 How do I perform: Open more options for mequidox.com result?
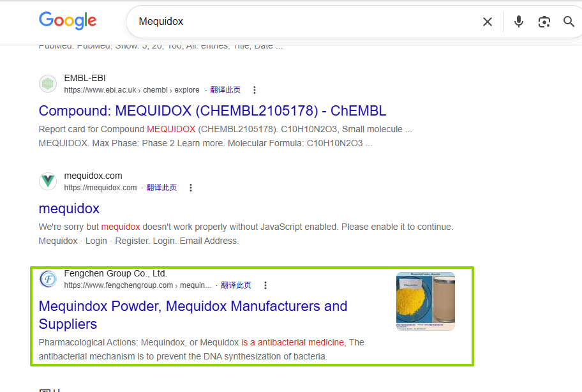pos(190,188)
